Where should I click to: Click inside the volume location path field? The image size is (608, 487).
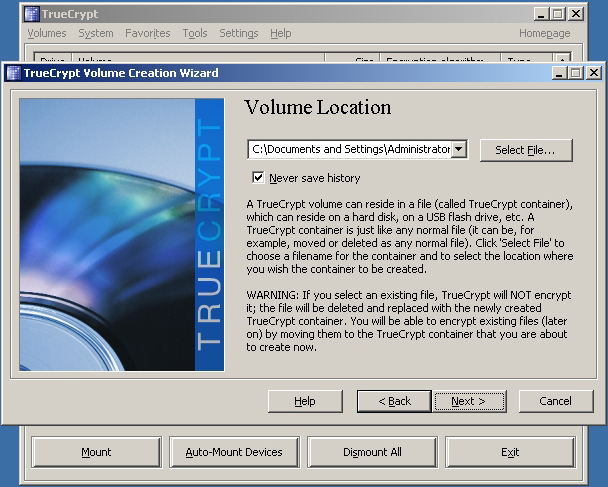coord(350,149)
